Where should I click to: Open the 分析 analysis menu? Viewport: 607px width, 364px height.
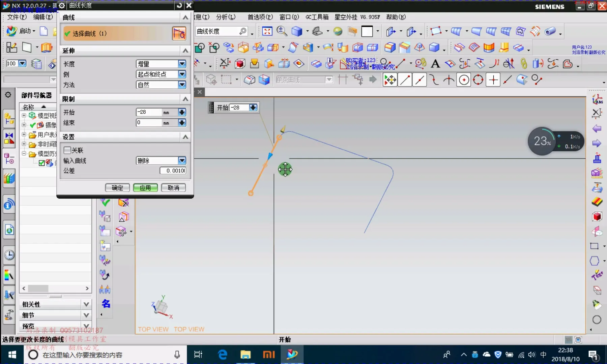tap(226, 17)
